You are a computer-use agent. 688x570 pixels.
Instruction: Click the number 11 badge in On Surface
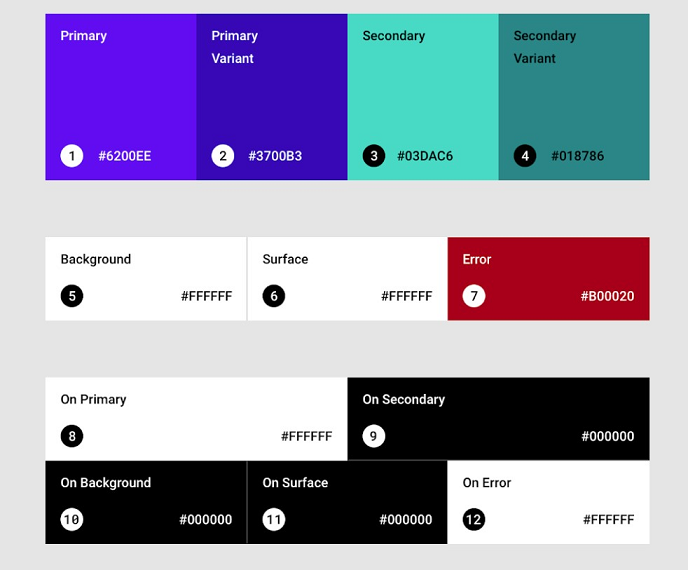tap(274, 520)
